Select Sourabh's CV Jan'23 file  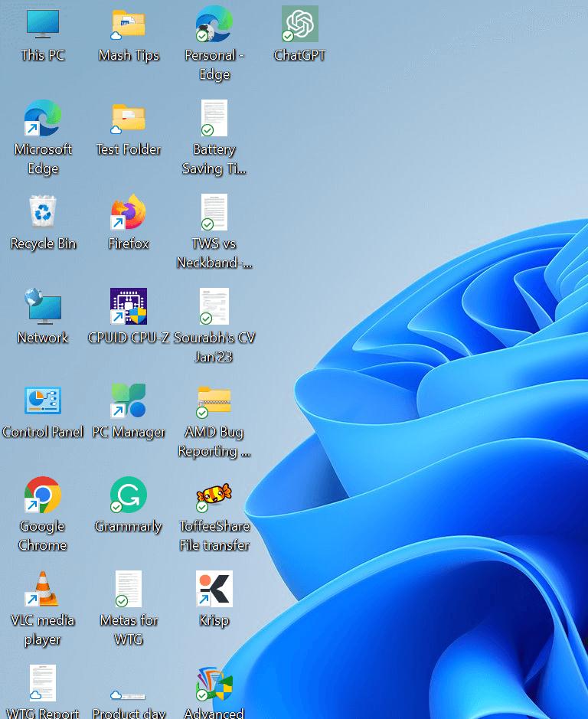(214, 307)
